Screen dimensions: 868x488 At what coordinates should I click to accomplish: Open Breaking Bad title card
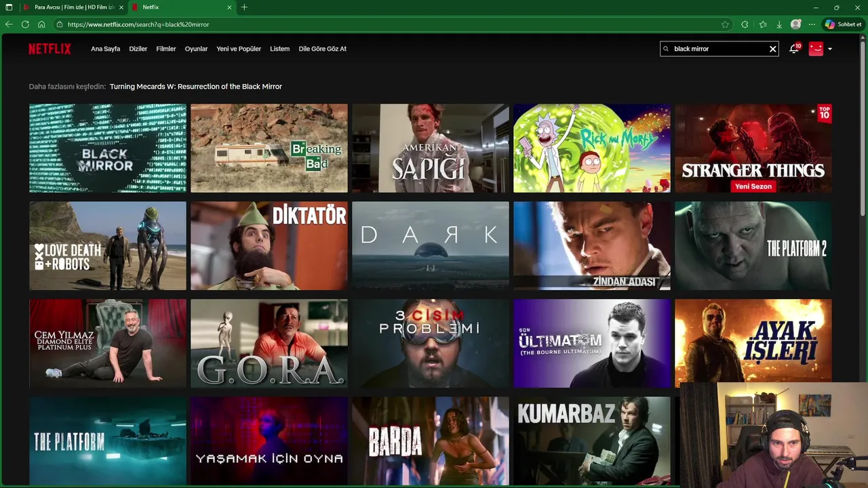click(269, 148)
